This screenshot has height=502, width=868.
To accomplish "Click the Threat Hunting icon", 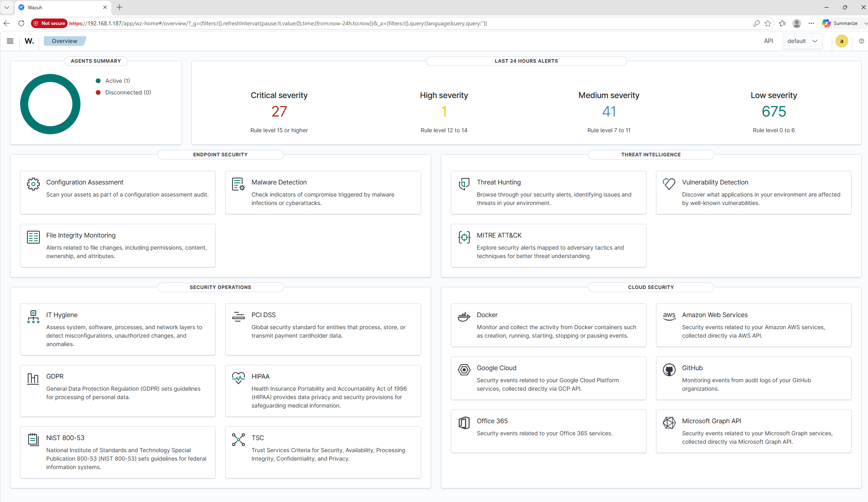I will click(464, 184).
